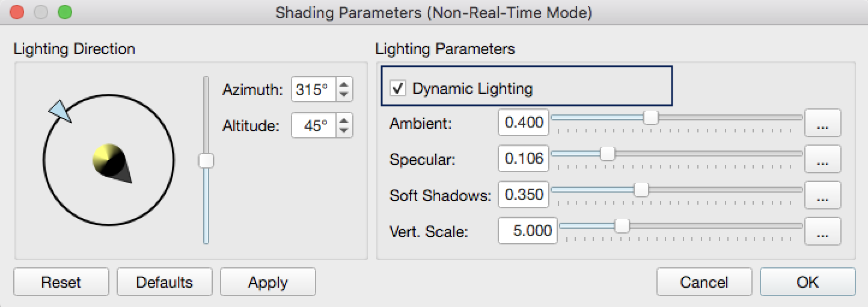This screenshot has width=868, height=307.
Task: Click the Specular slider handle
Action: tap(608, 154)
